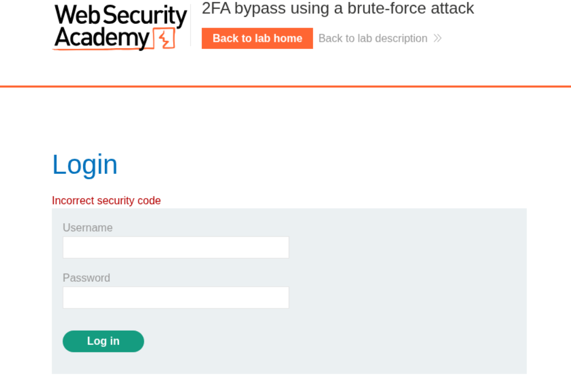This screenshot has height=392, width=571.
Task: Open the Back to lab description link
Action: click(x=373, y=39)
